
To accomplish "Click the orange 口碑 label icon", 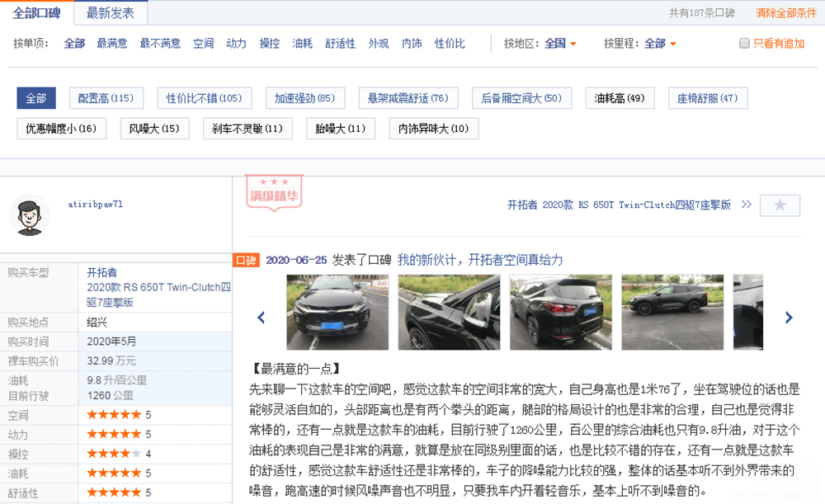I will click(246, 260).
